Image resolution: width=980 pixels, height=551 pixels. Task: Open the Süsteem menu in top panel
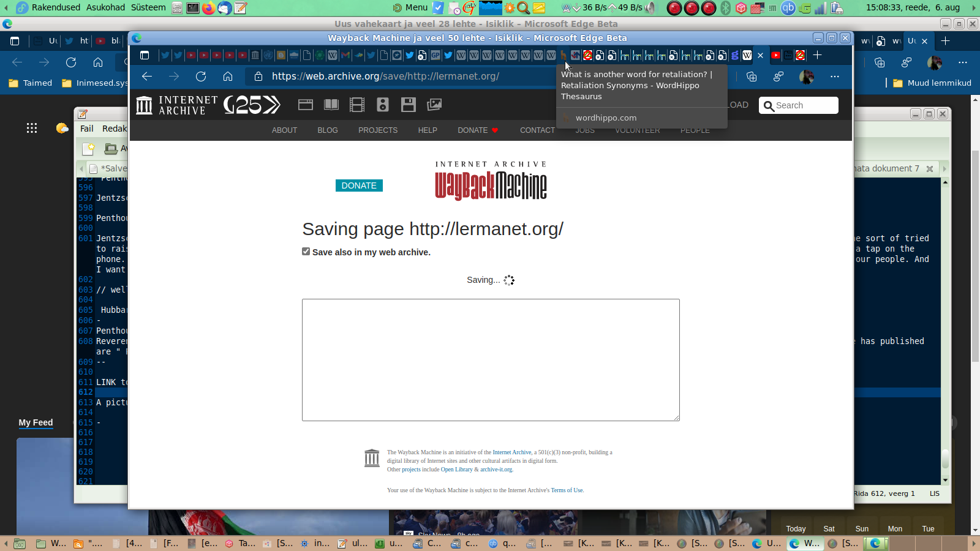[x=148, y=7]
